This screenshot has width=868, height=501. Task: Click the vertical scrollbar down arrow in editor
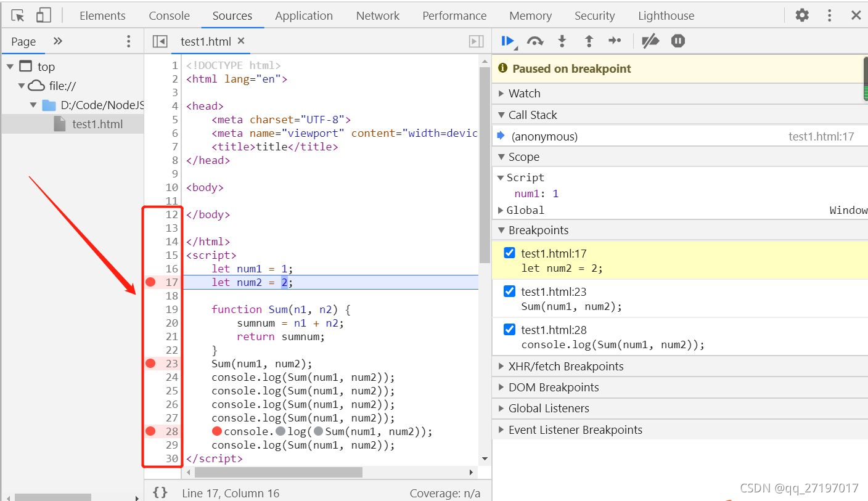pos(485,458)
